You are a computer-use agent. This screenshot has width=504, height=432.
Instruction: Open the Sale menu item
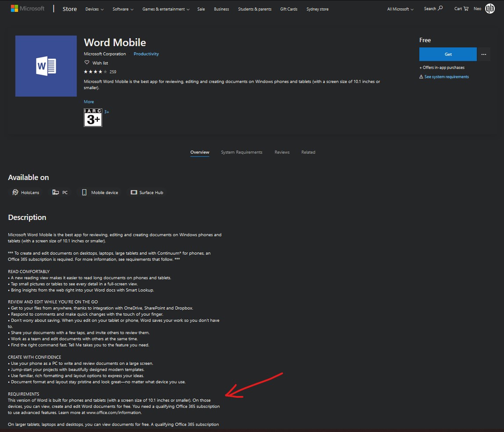[201, 9]
